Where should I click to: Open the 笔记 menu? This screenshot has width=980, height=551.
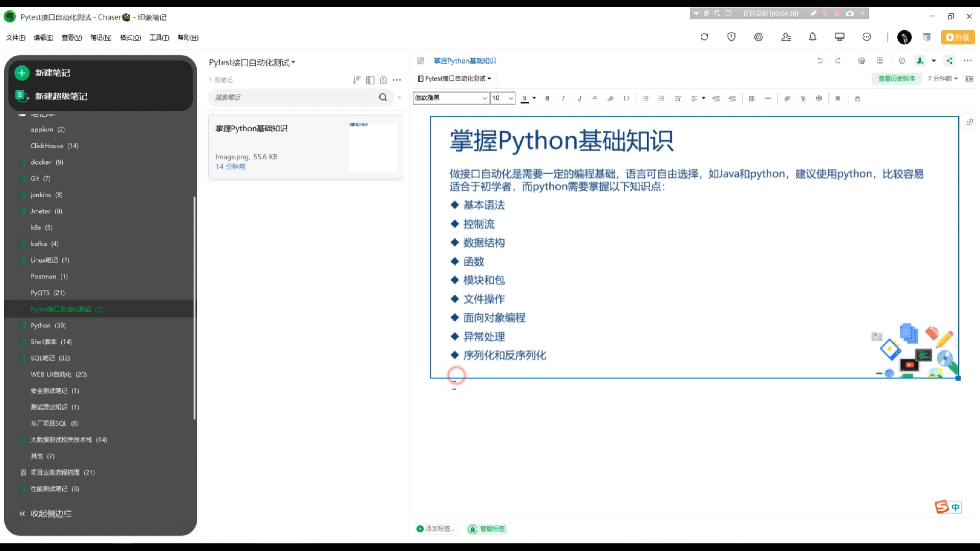click(x=101, y=37)
